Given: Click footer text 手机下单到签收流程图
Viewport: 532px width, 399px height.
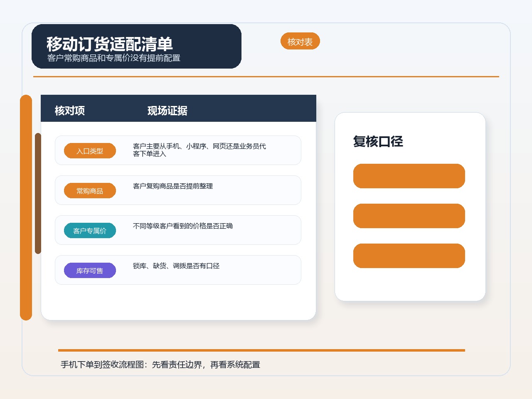Looking at the screenshot, I should point(102,365).
